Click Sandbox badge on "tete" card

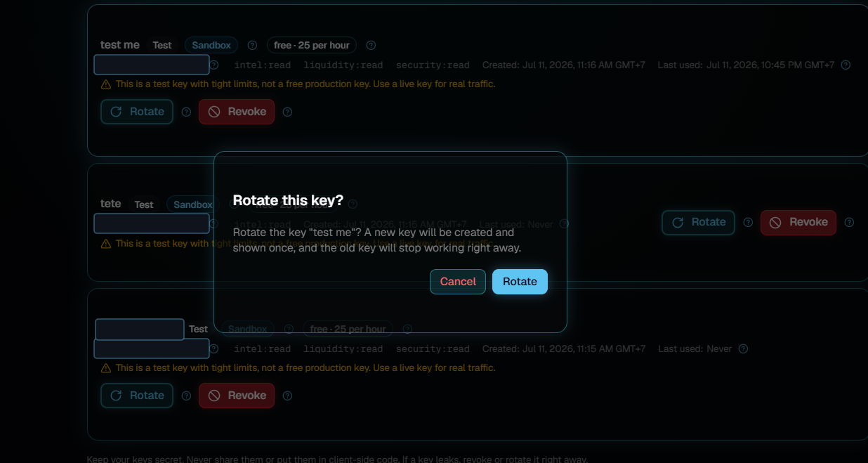(193, 204)
